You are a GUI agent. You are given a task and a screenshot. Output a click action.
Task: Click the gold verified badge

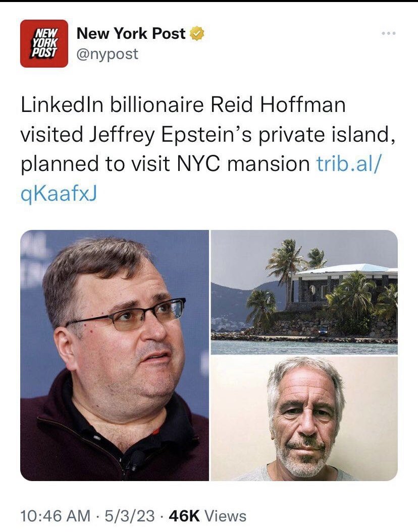197,34
